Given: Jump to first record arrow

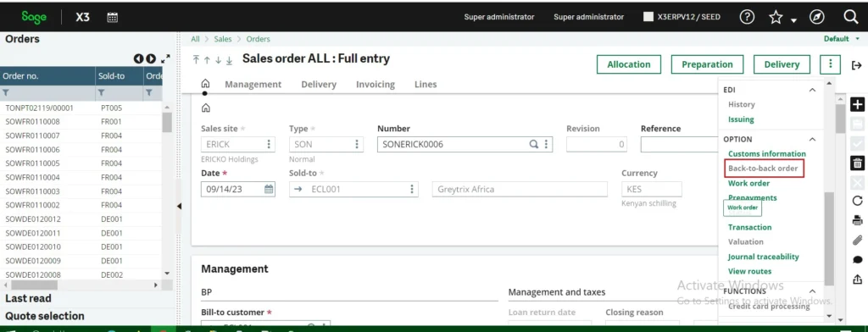Looking at the screenshot, I should coord(196,60).
